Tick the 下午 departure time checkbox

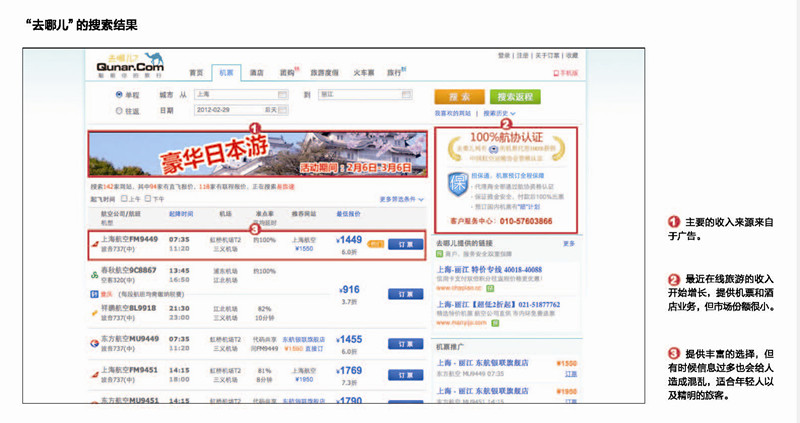(x=148, y=199)
